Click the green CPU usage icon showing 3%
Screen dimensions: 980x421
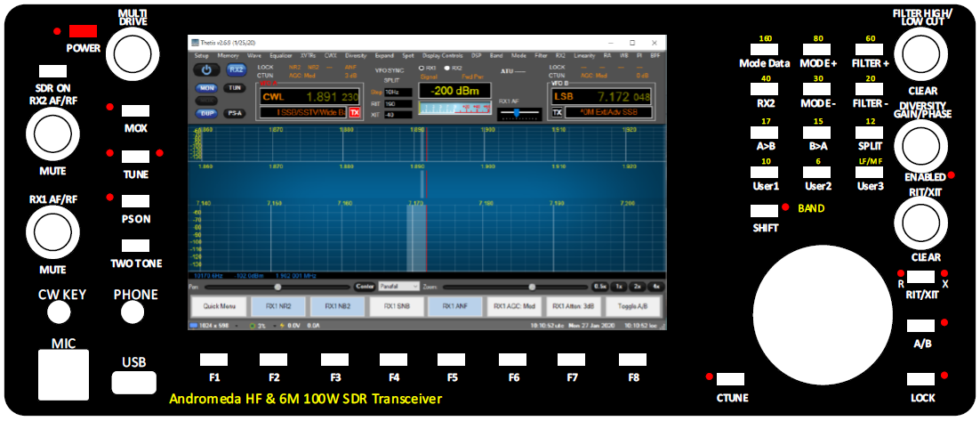point(253,326)
